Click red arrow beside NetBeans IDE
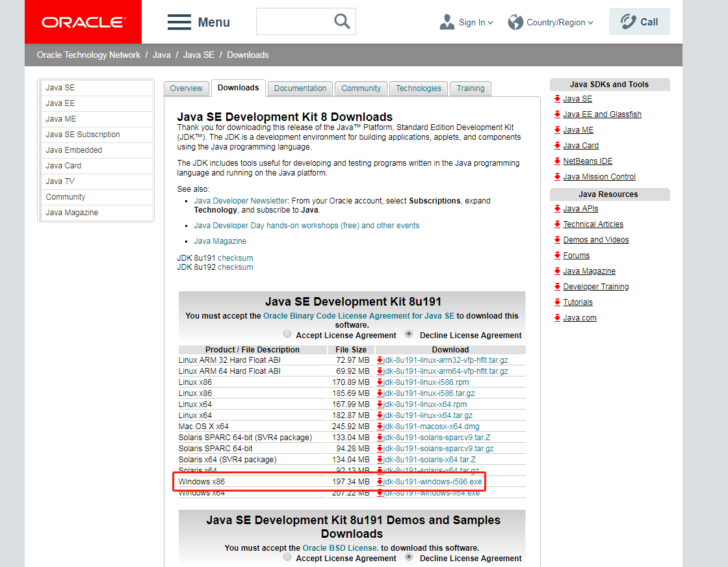Viewport: 728px width, 567px height. (x=557, y=161)
